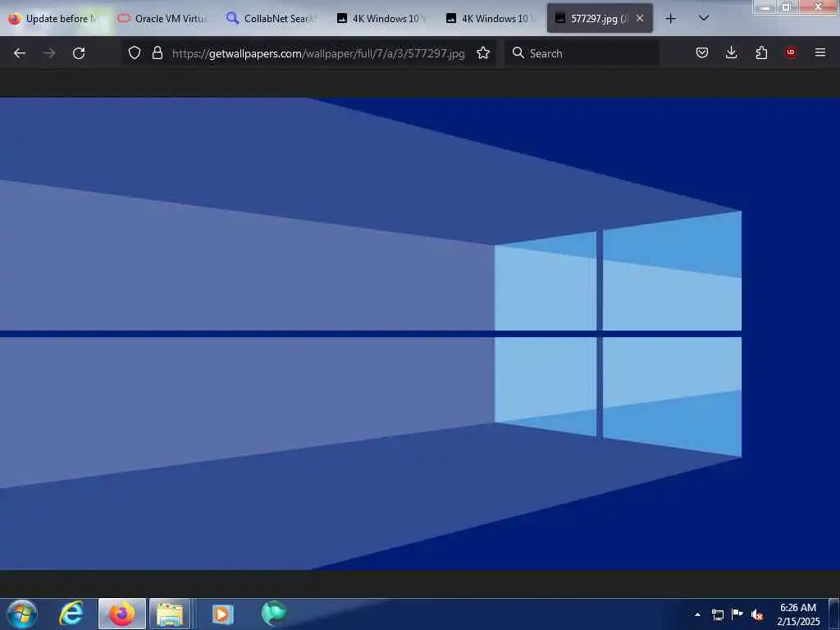Switch to CollabNet Sear tab
The width and height of the screenshot is (840, 630).
pos(274,19)
